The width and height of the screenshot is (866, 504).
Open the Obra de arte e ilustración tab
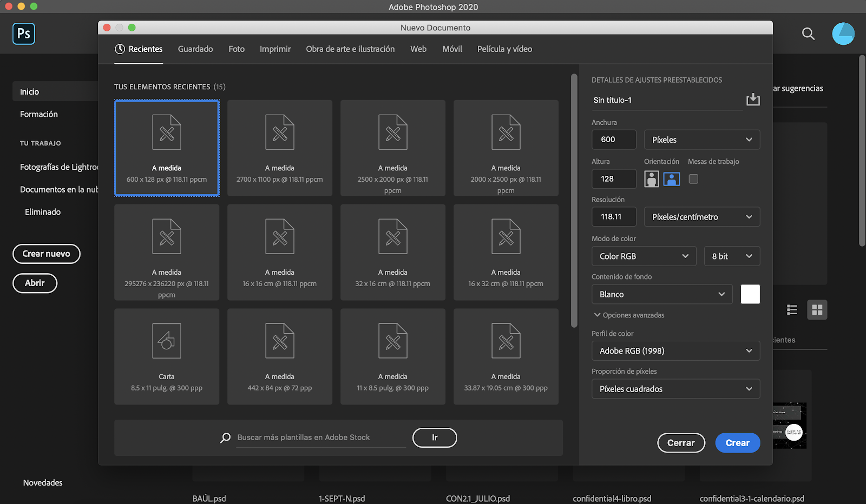pos(350,49)
